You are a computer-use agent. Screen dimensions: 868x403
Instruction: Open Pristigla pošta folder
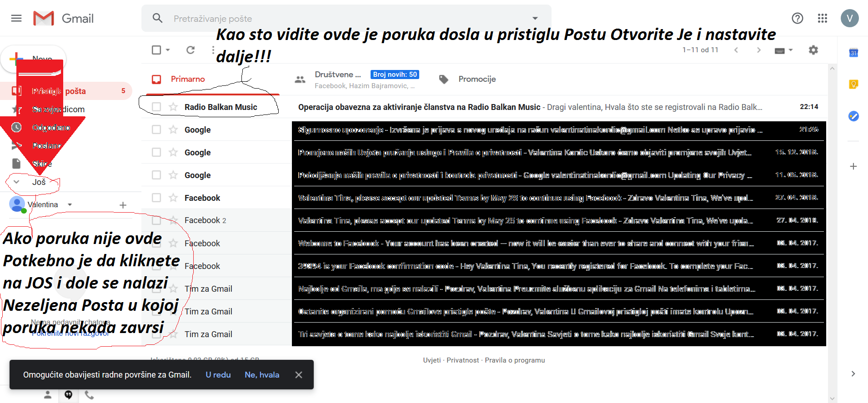(66, 91)
